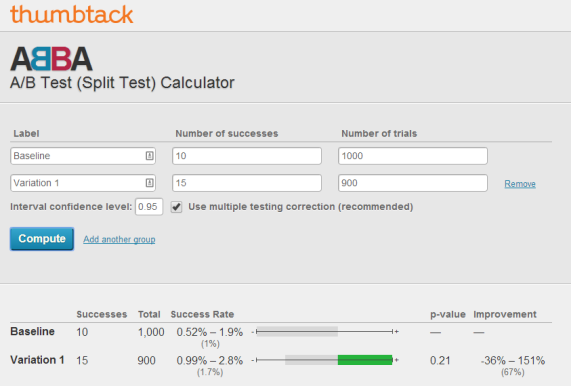The width and height of the screenshot is (571, 386).
Task: Click the improvement range -36% – 151%
Action: 513,361
